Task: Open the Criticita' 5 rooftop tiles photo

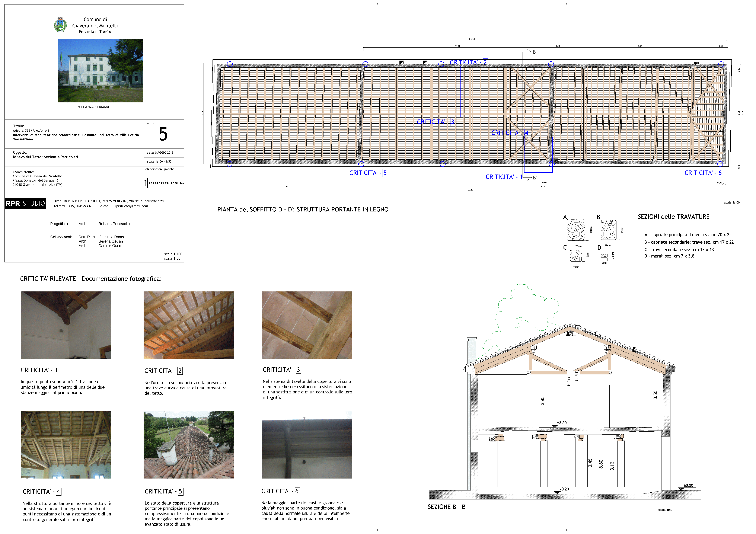Action: (x=189, y=445)
